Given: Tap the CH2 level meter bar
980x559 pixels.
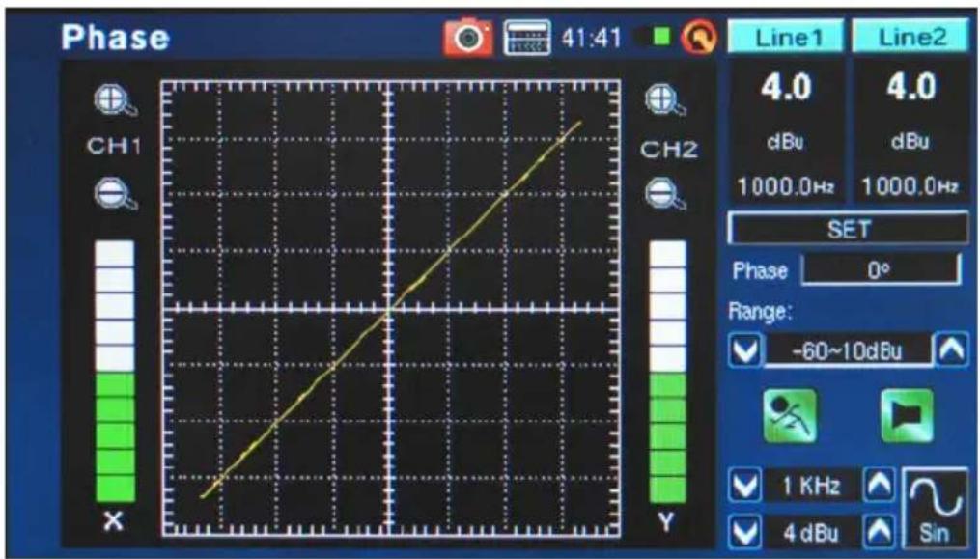Looking at the screenshot, I should click(667, 372).
